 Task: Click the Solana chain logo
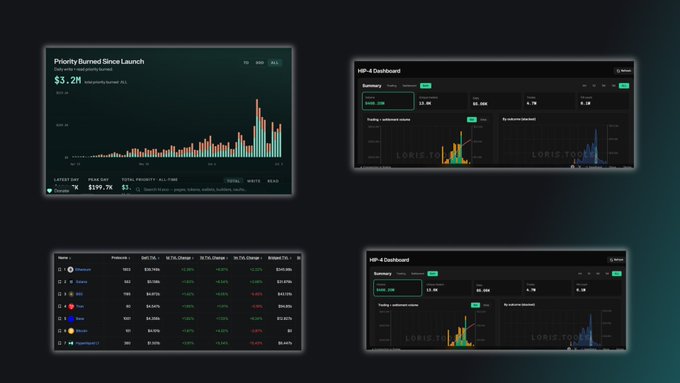tap(71, 282)
